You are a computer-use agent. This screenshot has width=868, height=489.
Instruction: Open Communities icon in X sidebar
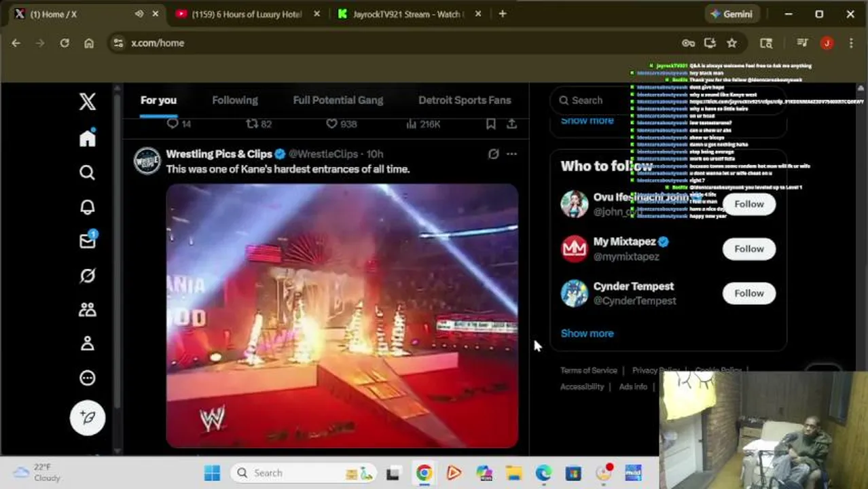[x=88, y=310]
